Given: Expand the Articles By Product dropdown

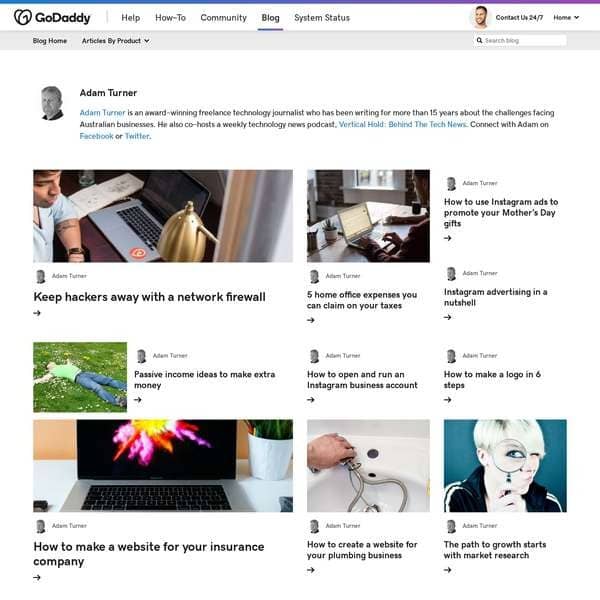Looking at the screenshot, I should pos(116,41).
